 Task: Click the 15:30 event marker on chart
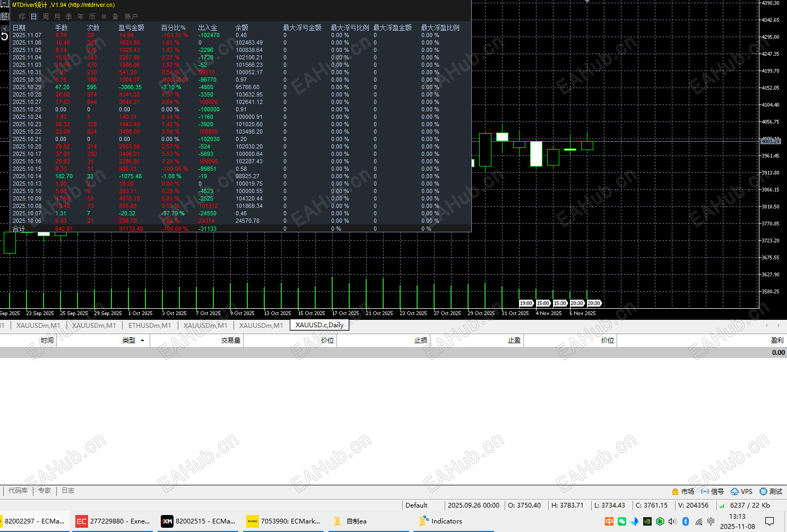click(x=560, y=303)
